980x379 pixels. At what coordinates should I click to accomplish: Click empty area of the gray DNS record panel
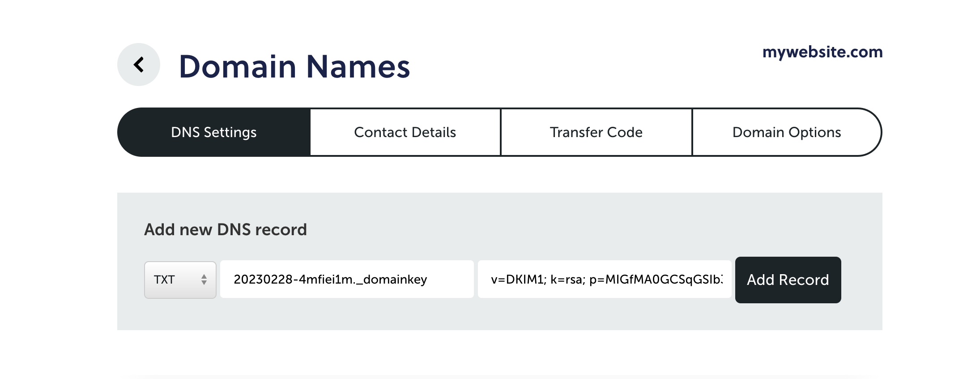point(537,220)
